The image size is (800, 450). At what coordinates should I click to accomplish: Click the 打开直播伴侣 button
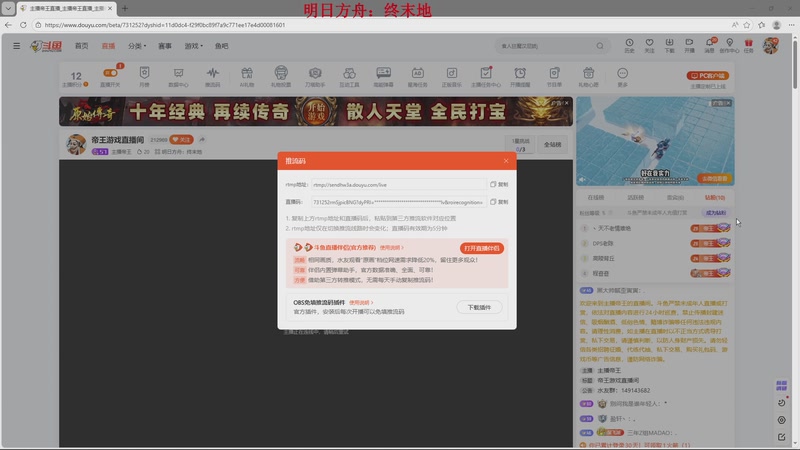482,248
